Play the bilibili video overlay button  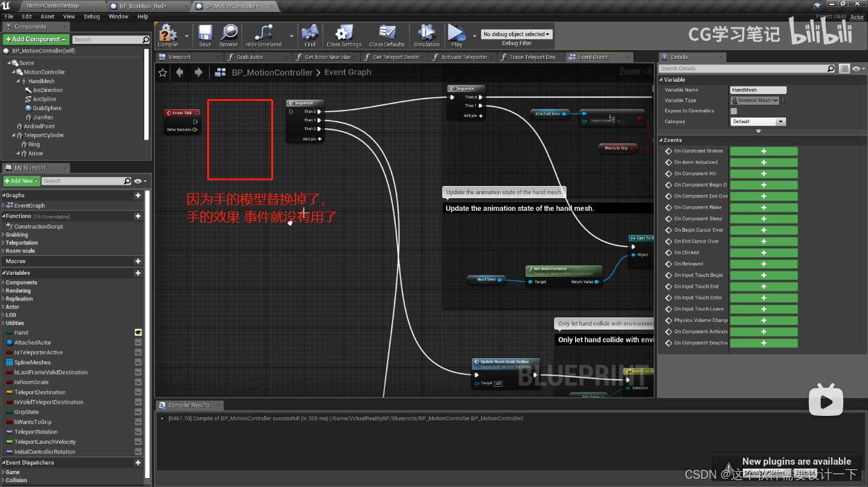(x=825, y=401)
